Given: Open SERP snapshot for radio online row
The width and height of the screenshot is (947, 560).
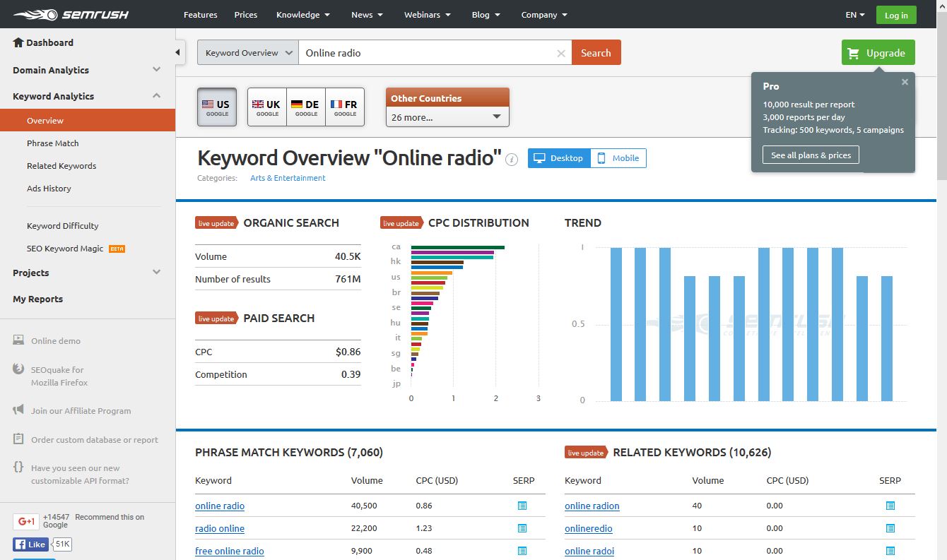Looking at the screenshot, I should (522, 528).
